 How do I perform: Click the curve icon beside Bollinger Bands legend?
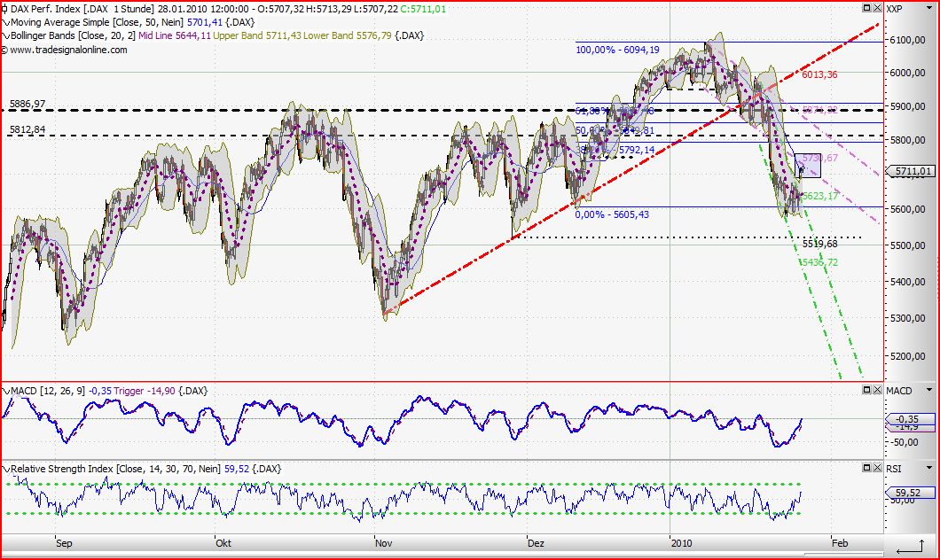click(x=7, y=36)
